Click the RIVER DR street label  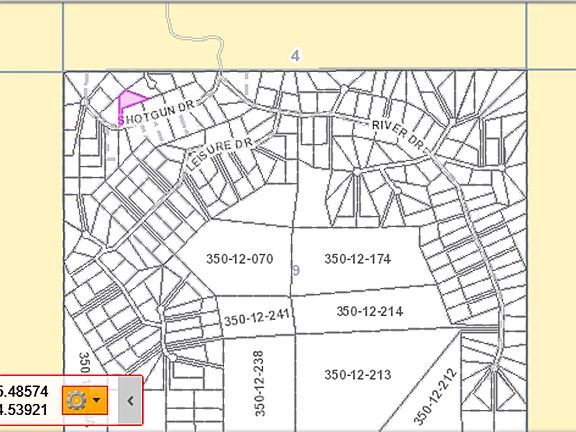tap(397, 134)
